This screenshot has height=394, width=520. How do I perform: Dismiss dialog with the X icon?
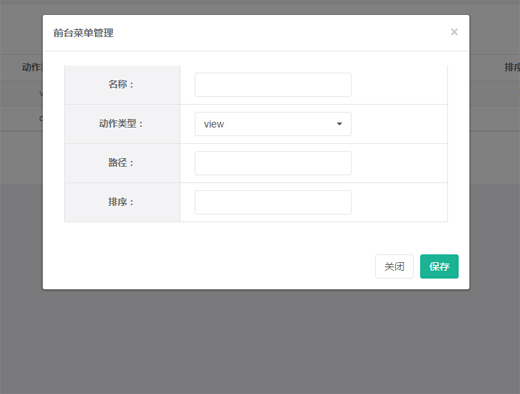[x=454, y=32]
